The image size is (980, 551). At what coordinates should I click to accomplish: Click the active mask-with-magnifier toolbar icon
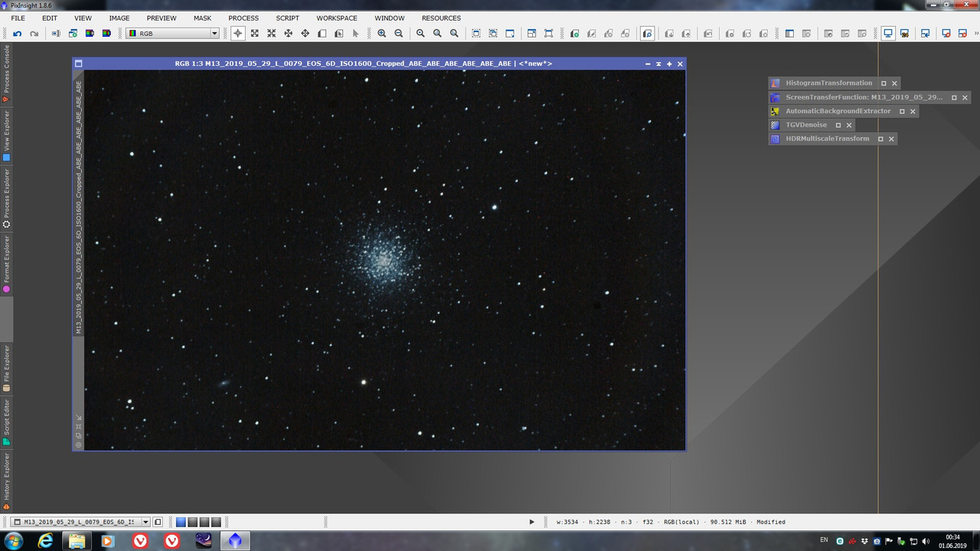[648, 34]
